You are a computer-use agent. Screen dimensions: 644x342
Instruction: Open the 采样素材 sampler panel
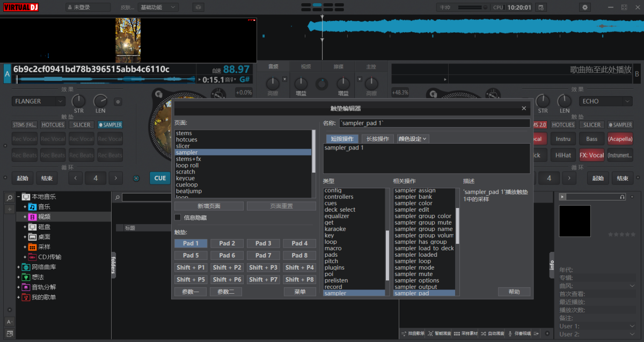pyautogui.click(x=468, y=333)
